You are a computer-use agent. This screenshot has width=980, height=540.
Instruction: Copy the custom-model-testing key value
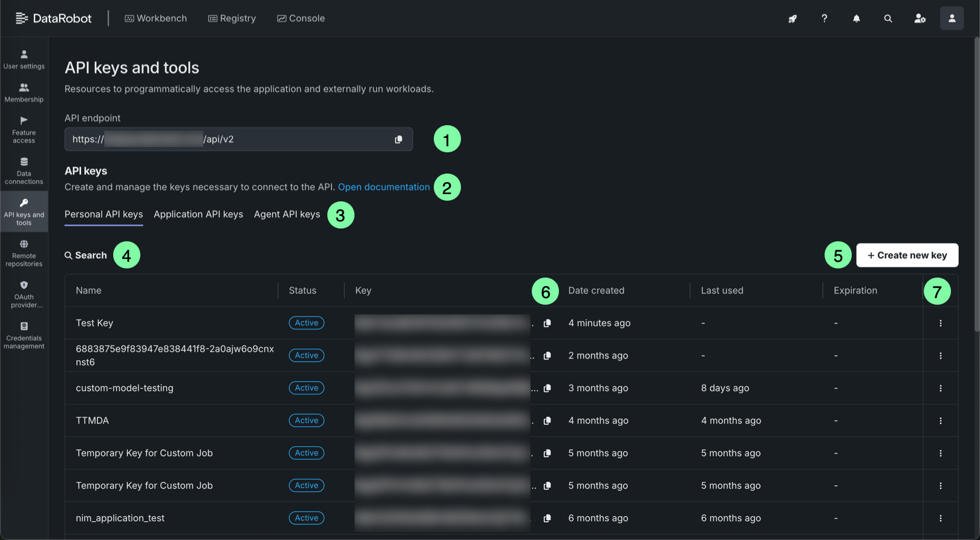(547, 388)
